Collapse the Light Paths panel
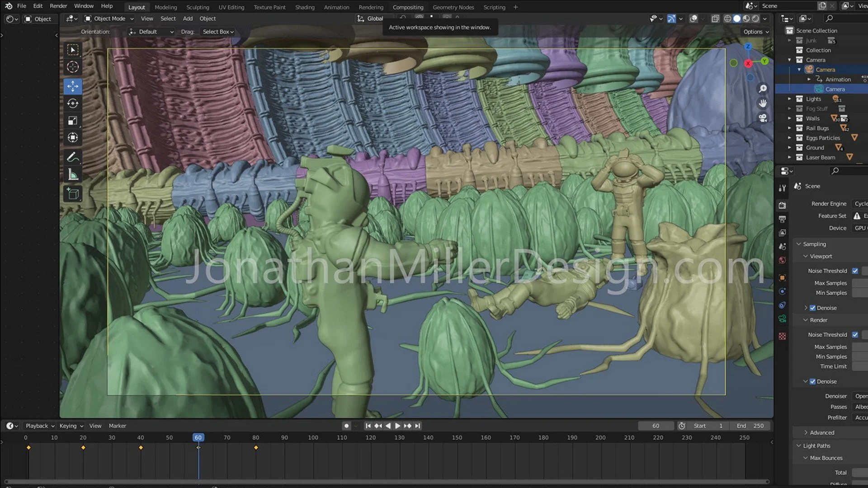This screenshot has height=488, width=868. click(799, 446)
